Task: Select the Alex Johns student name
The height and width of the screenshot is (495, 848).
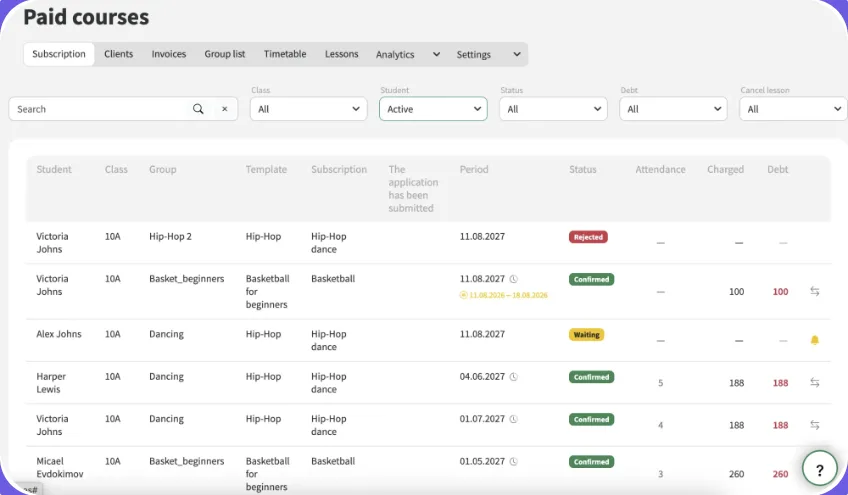Action: click(58, 334)
